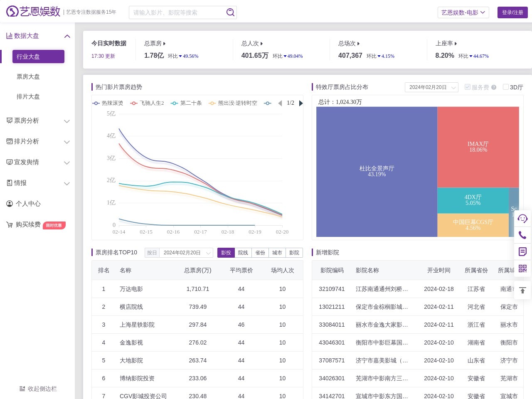The width and height of the screenshot is (532, 399).
Task: Go to next legend page arrow
Action: [301, 103]
